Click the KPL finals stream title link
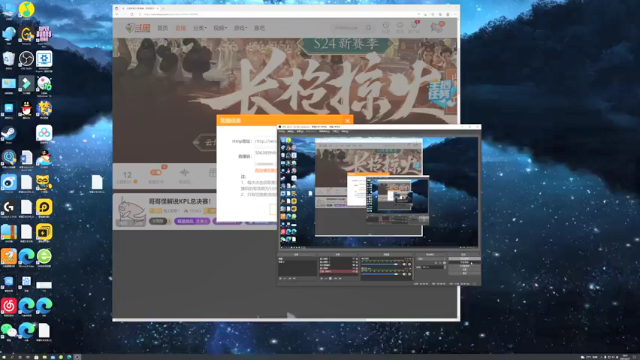The image size is (640, 360). coord(180,201)
